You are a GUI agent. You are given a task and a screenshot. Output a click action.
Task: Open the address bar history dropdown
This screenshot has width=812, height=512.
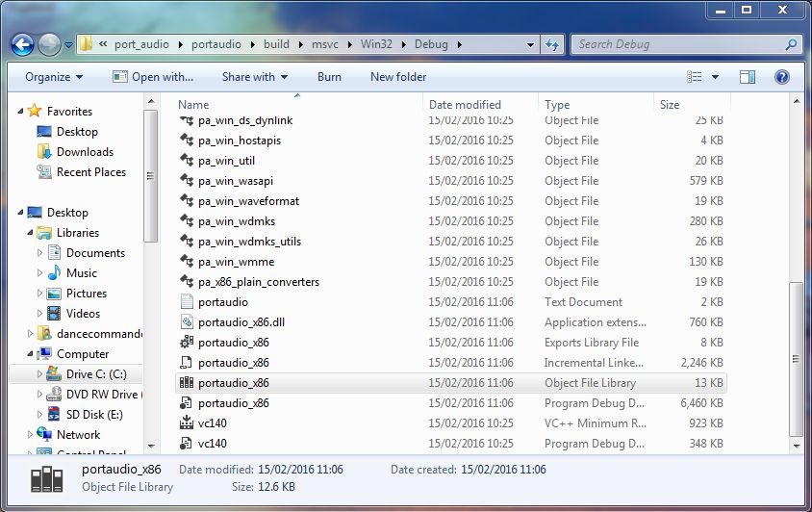(530, 45)
